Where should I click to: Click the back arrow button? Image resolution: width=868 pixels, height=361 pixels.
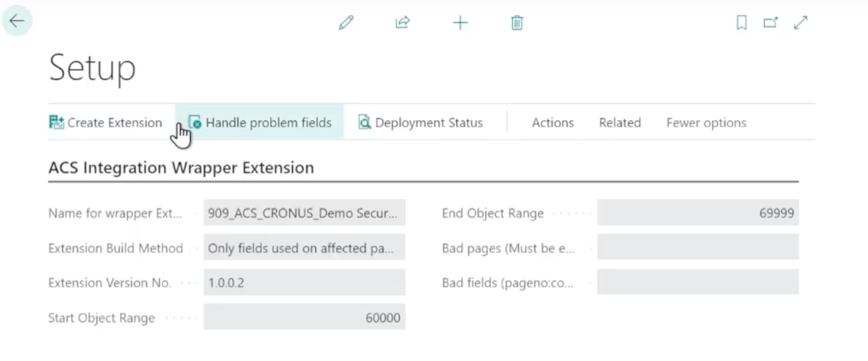(17, 21)
